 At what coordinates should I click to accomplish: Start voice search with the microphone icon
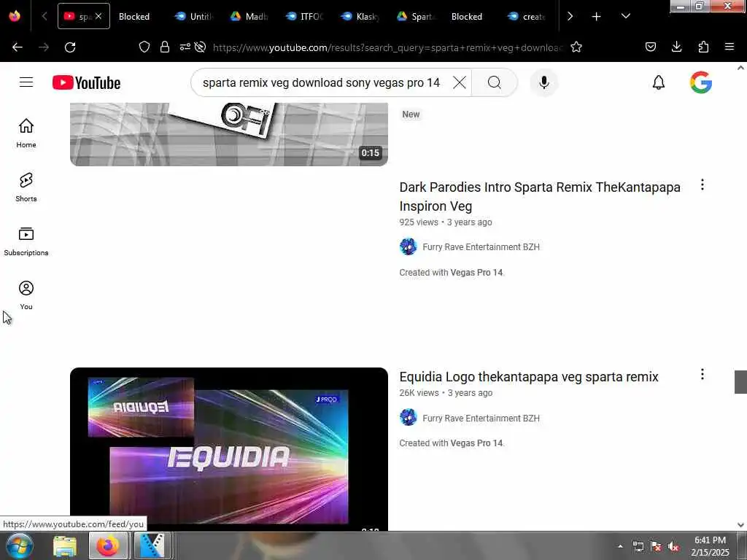click(543, 82)
